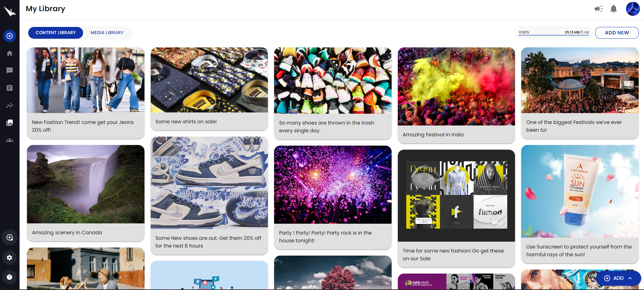The image size is (644, 290).
Task: Select the Content Library tab
Action: pos(56,33)
